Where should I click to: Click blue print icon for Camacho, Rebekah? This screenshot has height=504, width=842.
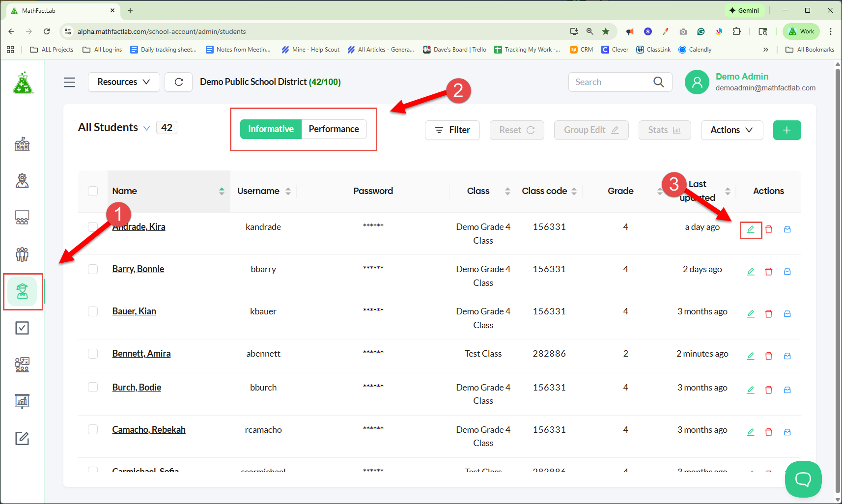[x=787, y=432]
